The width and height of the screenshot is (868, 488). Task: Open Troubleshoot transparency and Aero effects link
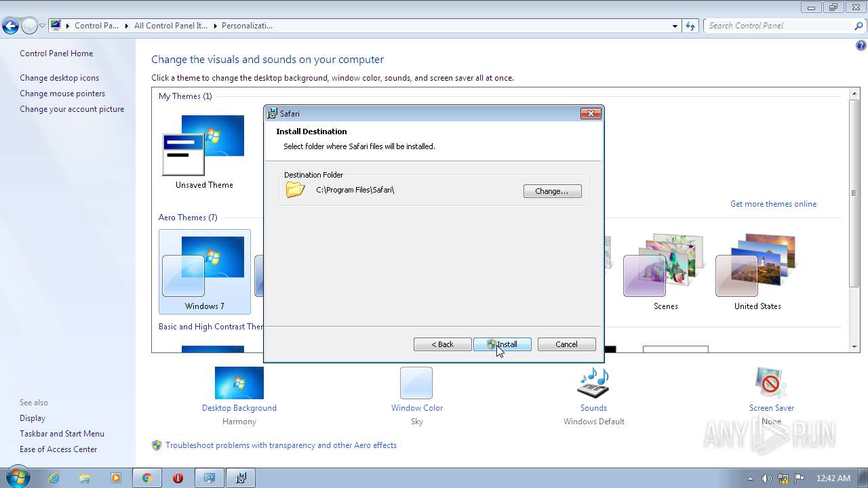point(281,445)
